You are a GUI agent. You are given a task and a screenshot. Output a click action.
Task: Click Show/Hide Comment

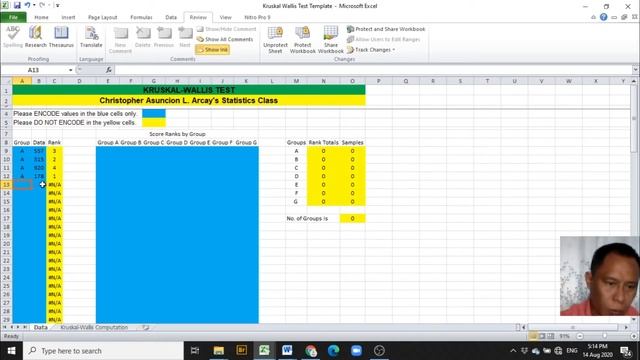(227, 29)
